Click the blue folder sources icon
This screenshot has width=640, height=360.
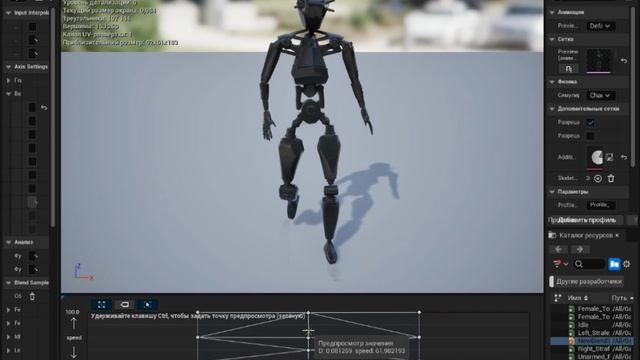click(x=614, y=264)
